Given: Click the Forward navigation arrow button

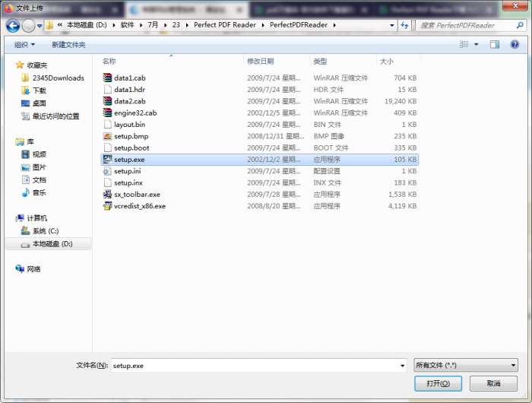Looking at the screenshot, I should point(29,25).
